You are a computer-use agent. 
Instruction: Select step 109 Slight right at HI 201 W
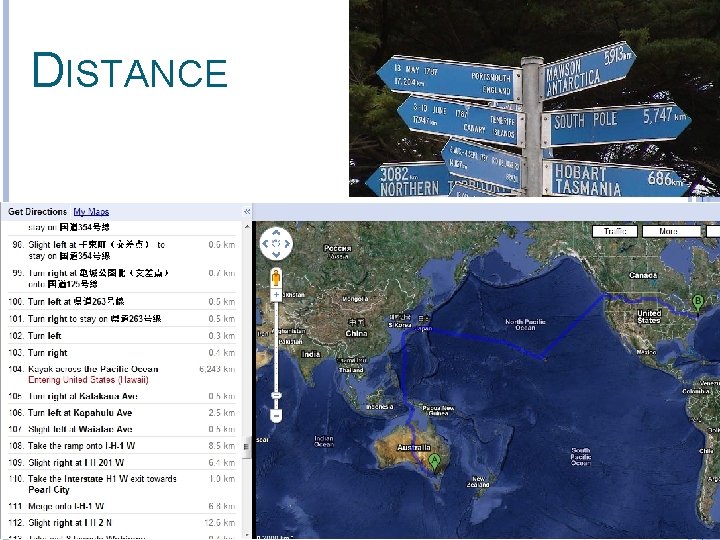point(122,462)
